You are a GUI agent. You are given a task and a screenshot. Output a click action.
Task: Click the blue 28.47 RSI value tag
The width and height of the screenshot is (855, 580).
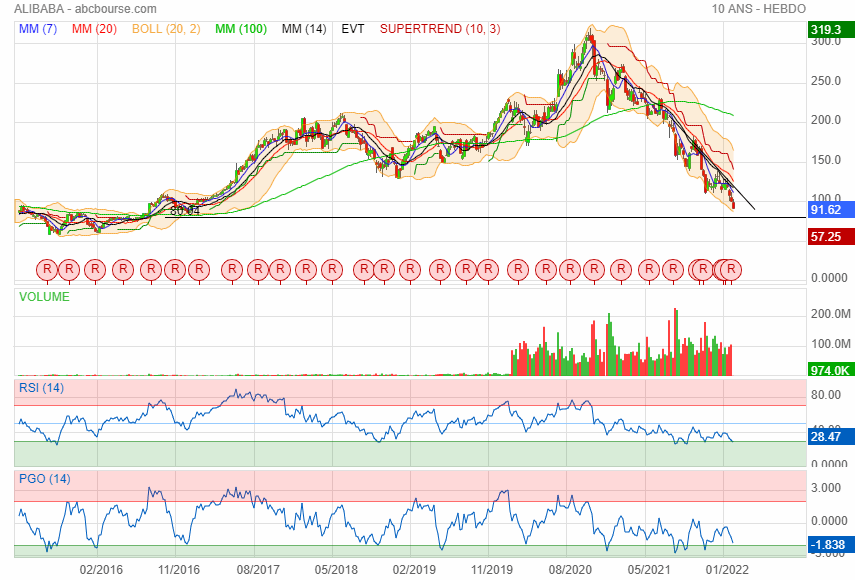pyautogui.click(x=831, y=437)
